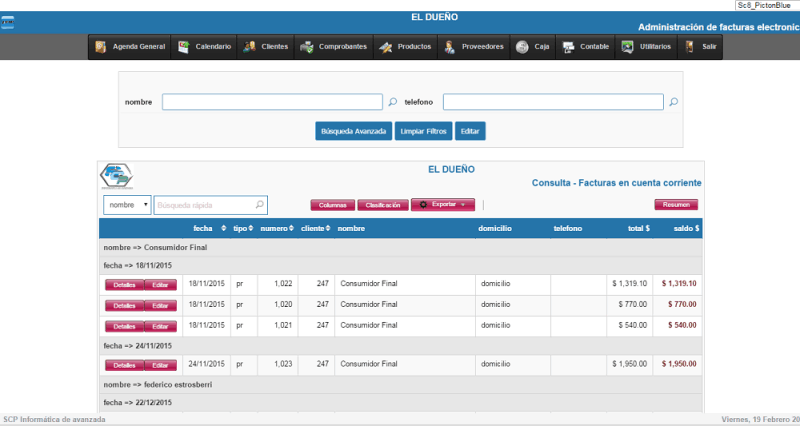
Task: Click the saldo value $ 540.00
Action: (682, 325)
